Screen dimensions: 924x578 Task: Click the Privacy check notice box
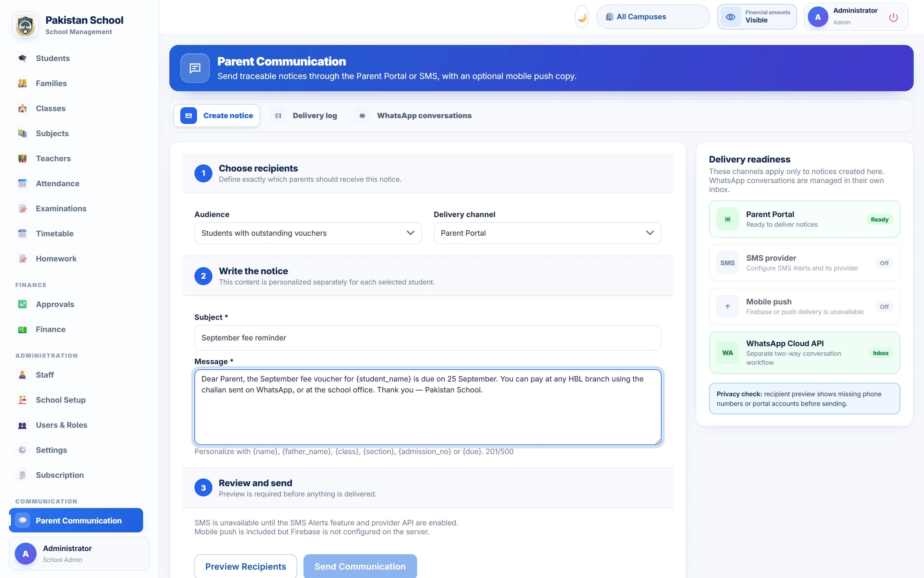coord(805,398)
